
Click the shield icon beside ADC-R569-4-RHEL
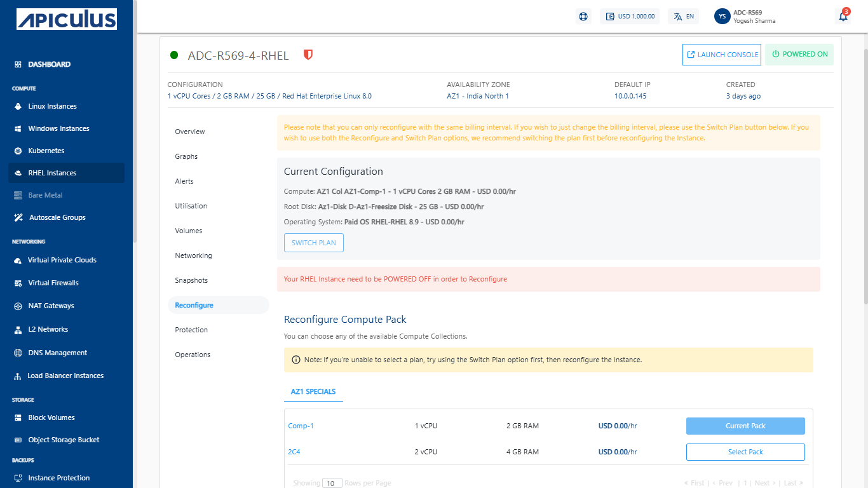pyautogui.click(x=308, y=55)
